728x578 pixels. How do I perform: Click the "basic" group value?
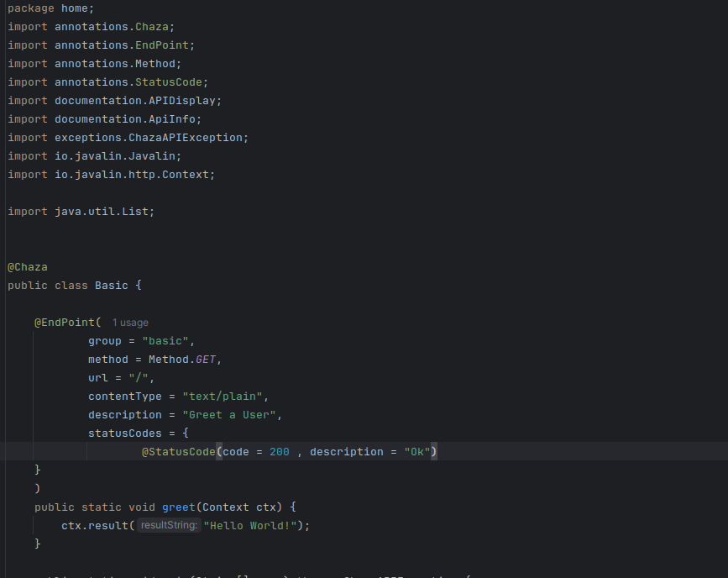tap(168, 341)
